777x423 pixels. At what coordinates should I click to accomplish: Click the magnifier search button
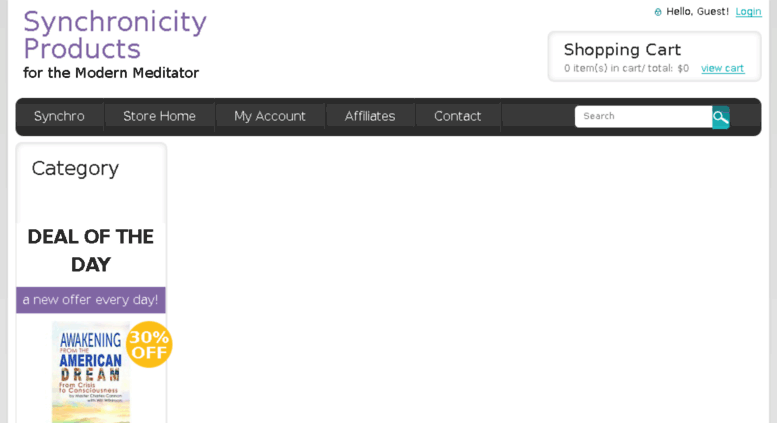pyautogui.click(x=721, y=117)
